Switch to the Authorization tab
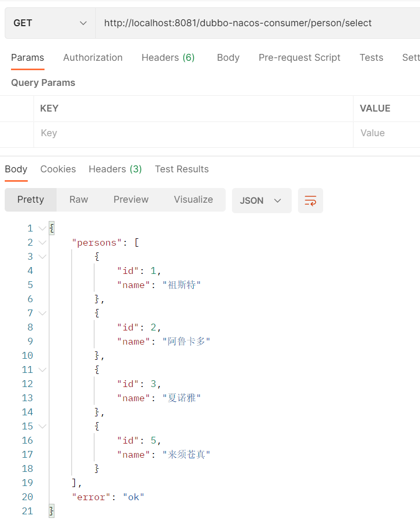Viewport: 420px width, 530px height. (93, 58)
